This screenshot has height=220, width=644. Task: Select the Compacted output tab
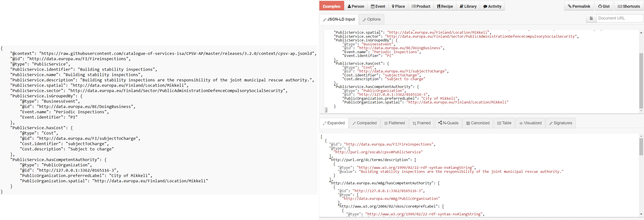[364, 123]
